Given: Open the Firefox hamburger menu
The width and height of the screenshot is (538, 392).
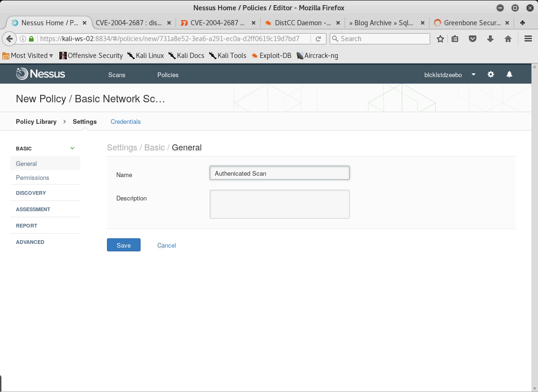Looking at the screenshot, I should pos(528,39).
